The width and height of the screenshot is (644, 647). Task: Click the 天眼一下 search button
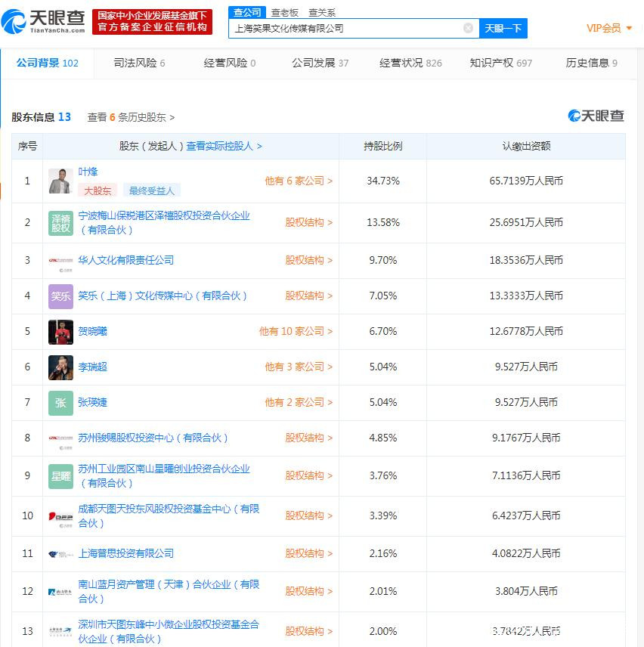point(503,28)
